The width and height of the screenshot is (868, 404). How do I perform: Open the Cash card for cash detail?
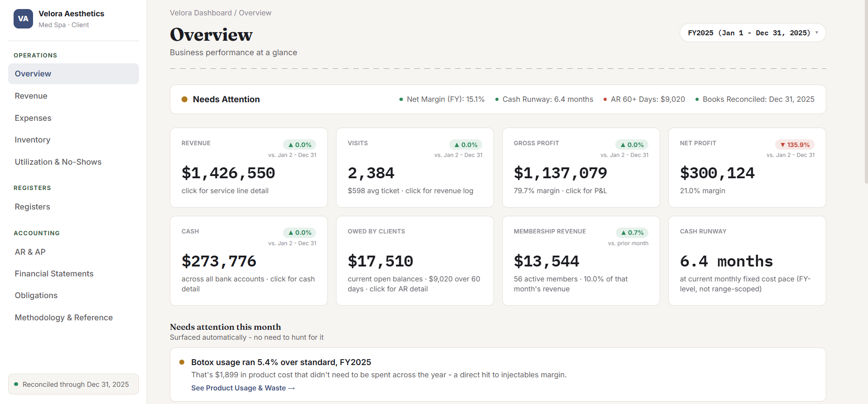(249, 261)
